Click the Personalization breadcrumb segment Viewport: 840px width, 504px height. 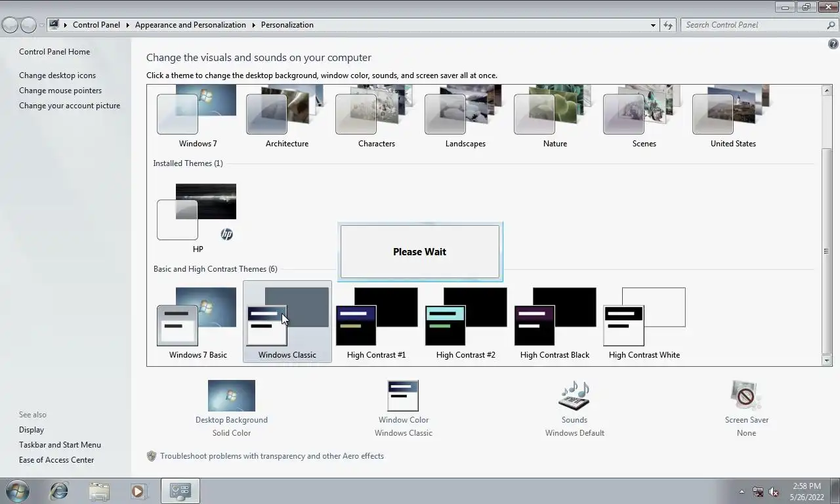(x=287, y=25)
